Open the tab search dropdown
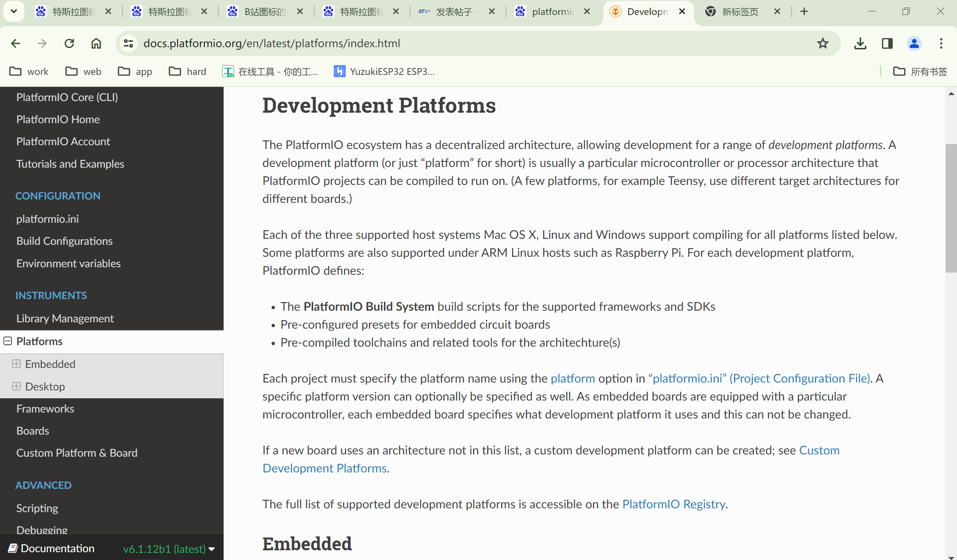This screenshot has height=560, width=957. click(x=14, y=11)
